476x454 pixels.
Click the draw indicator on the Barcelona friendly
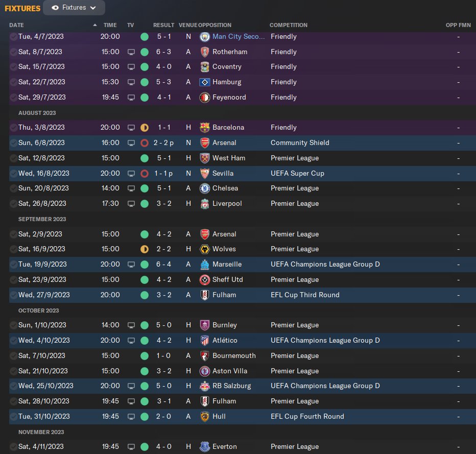click(x=145, y=128)
